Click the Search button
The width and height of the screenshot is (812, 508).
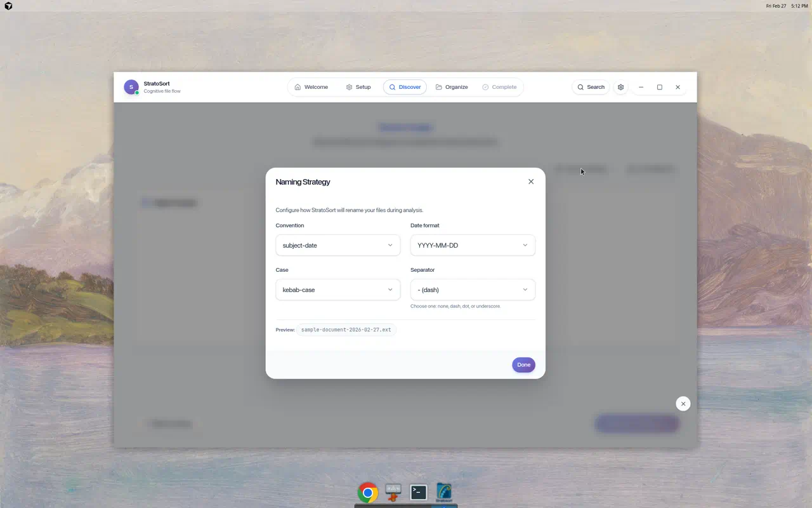coord(591,87)
